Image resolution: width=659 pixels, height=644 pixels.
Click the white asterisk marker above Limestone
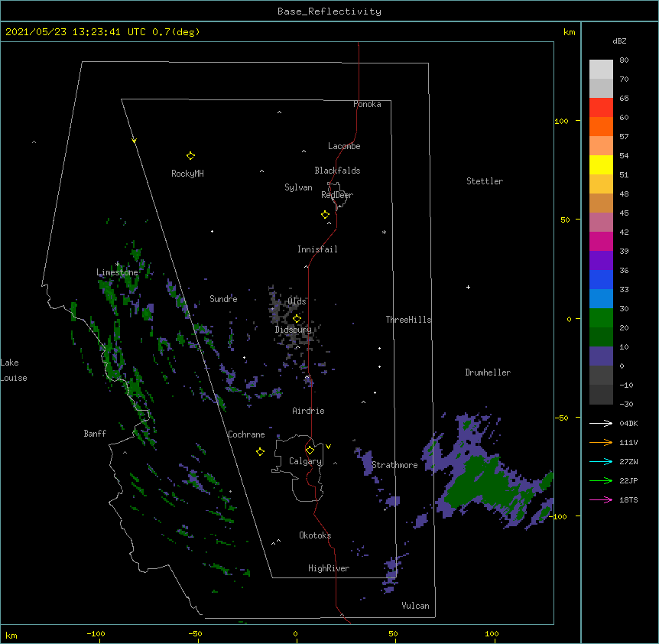pos(117,264)
